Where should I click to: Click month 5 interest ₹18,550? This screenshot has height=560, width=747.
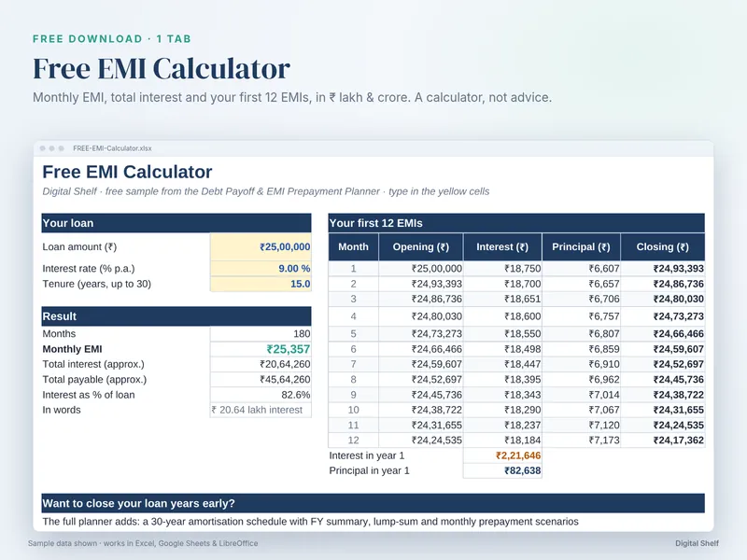pos(502,334)
